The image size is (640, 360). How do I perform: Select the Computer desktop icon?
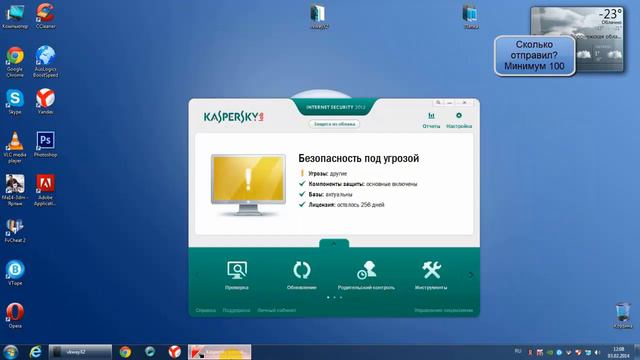click(x=15, y=16)
